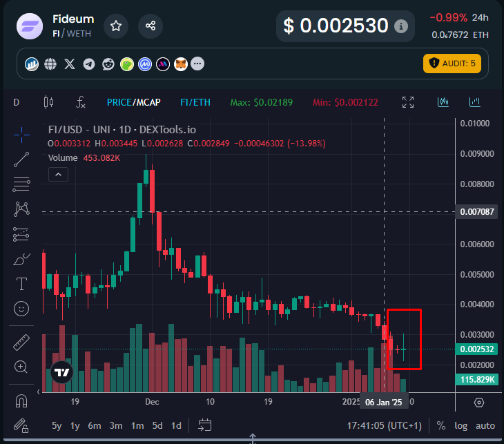Click the Fideum token logo
504x444 pixels.
30,26
